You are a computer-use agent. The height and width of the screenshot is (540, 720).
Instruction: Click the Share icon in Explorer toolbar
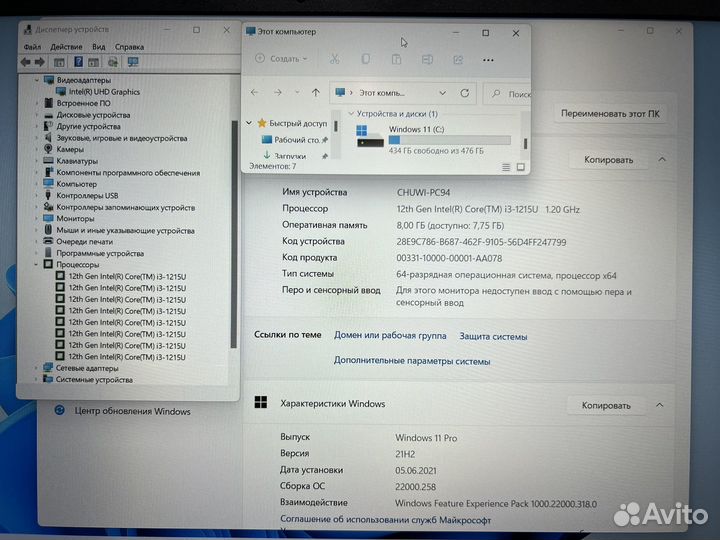[458, 59]
